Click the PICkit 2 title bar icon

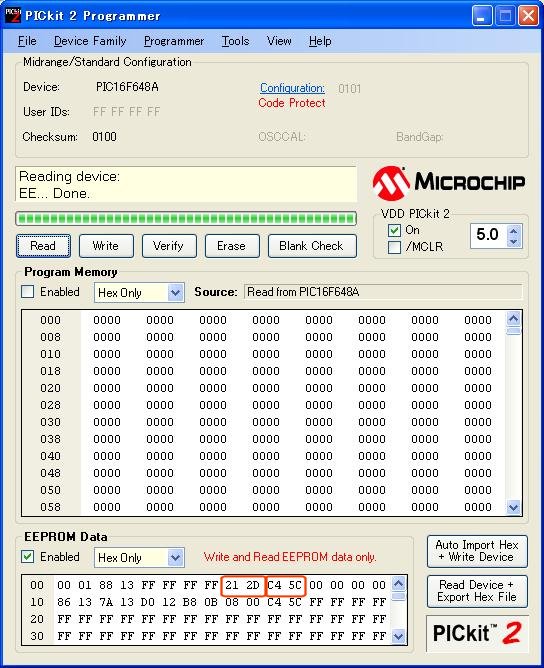pyautogui.click(x=12, y=16)
